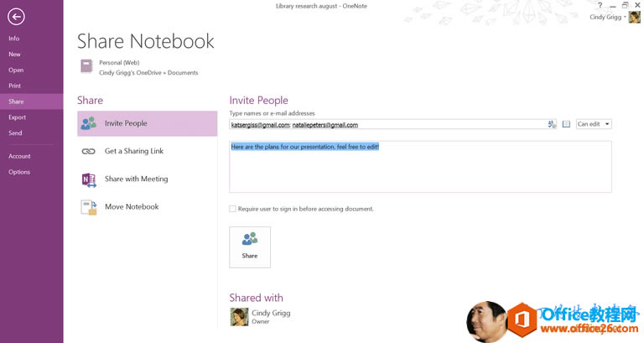Click Cindy Grigg's avatar under Shared with
Image resolution: width=644 pixels, height=343 pixels.
pyautogui.click(x=239, y=317)
